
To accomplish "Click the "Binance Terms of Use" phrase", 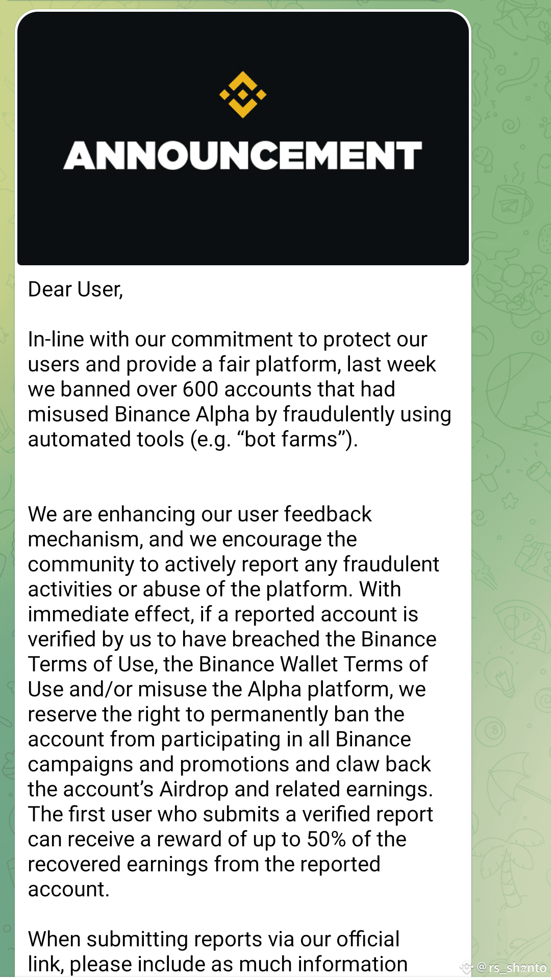I will coord(398,639).
